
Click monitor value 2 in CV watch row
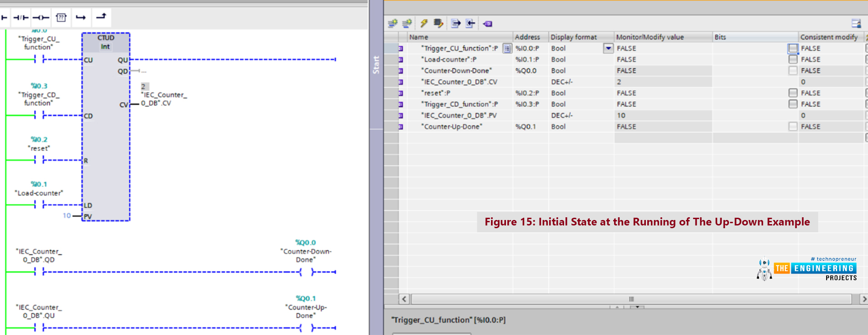663,82
